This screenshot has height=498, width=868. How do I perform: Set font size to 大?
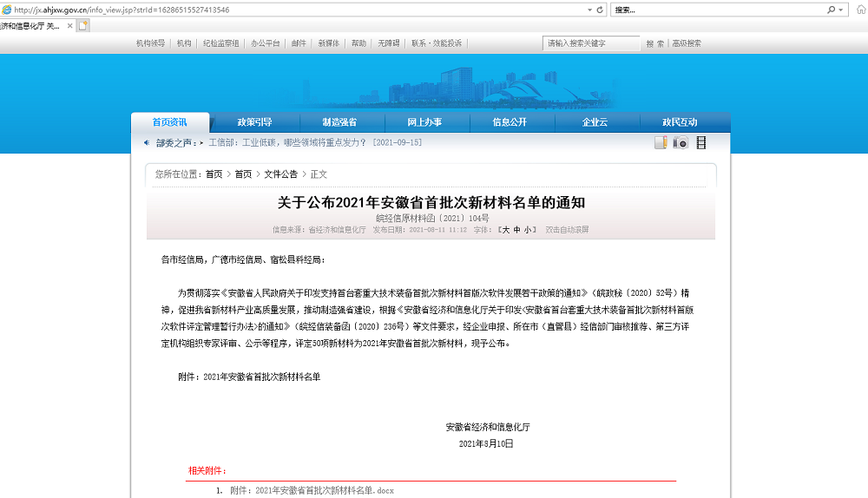(504, 230)
